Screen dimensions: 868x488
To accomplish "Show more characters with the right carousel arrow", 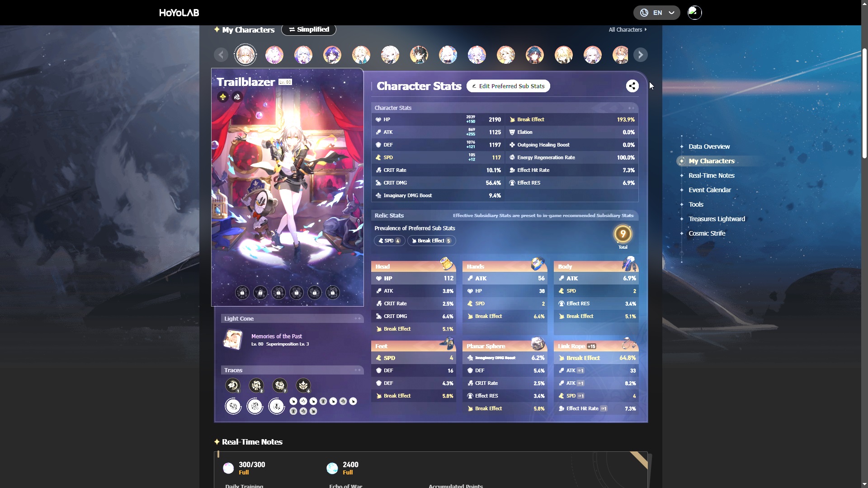I will coord(641,55).
